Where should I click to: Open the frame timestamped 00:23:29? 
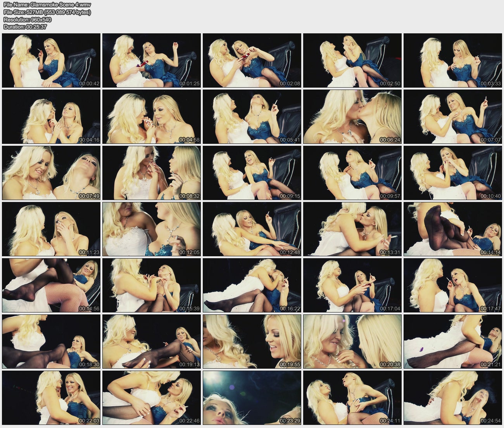pos(252,398)
